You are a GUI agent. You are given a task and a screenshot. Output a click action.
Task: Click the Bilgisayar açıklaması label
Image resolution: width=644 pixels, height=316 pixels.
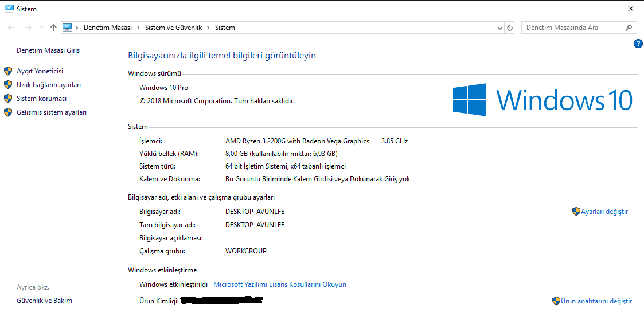(x=171, y=238)
